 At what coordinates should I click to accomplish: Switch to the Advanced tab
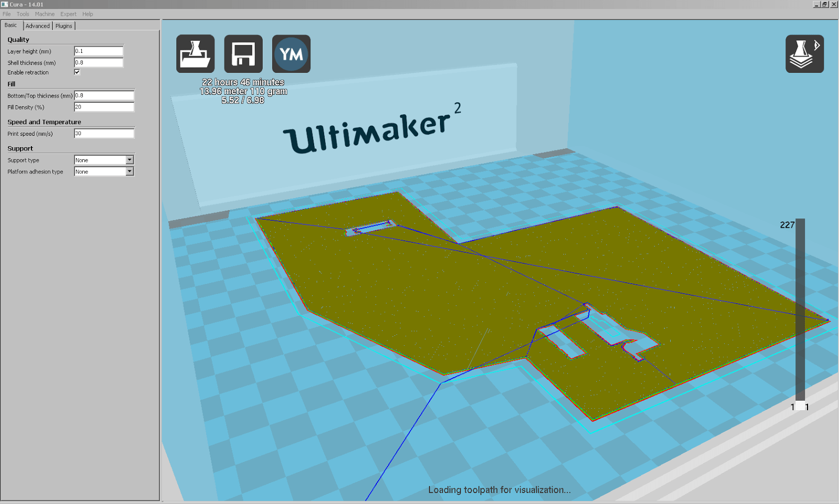click(38, 26)
